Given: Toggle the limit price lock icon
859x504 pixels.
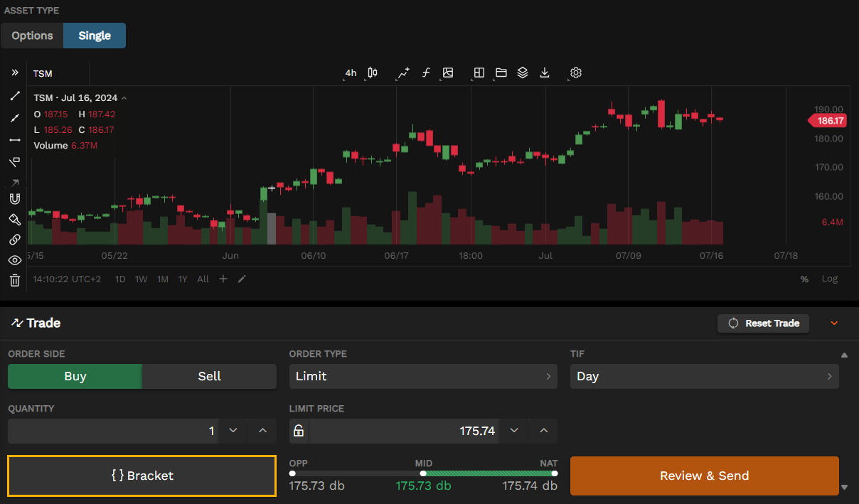Looking at the screenshot, I should [x=299, y=431].
